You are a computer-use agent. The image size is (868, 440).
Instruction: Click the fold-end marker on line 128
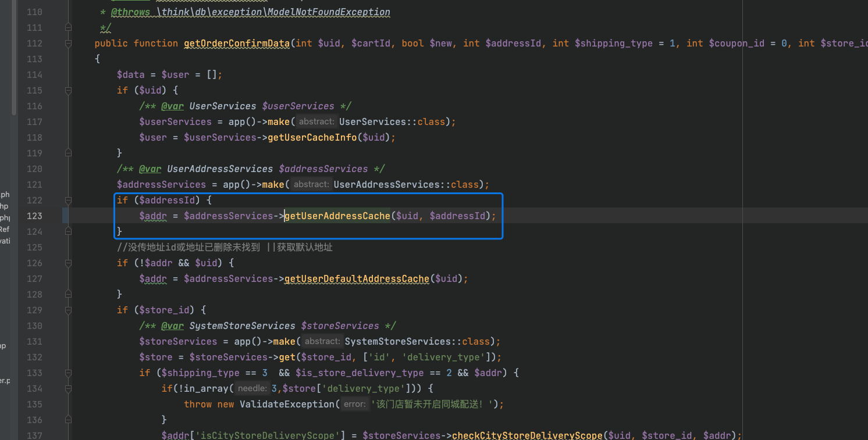[69, 294]
